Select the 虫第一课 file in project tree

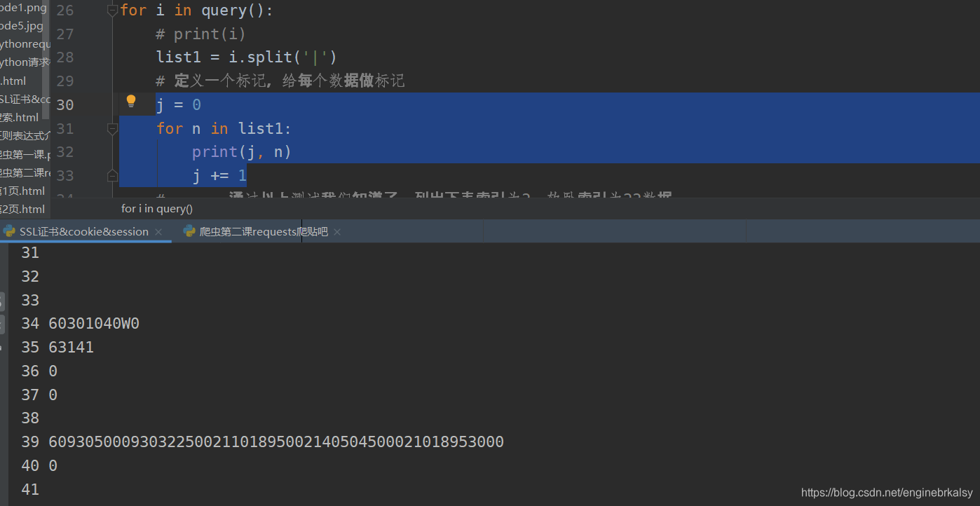[25, 154]
